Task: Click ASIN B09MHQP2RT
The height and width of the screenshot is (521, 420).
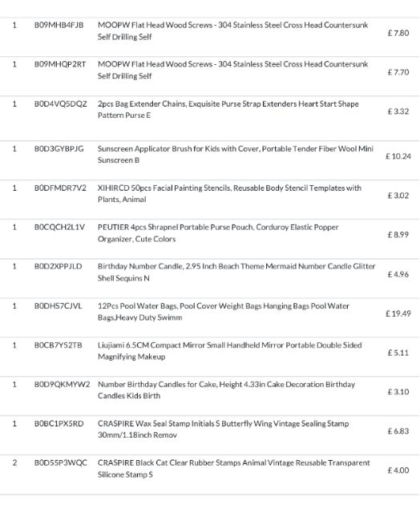Action: coord(60,64)
